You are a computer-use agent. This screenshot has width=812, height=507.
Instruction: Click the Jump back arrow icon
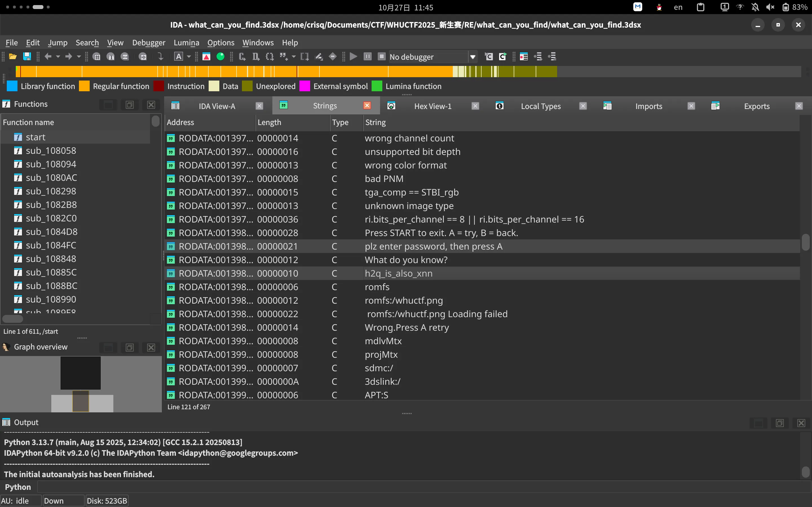coord(48,57)
